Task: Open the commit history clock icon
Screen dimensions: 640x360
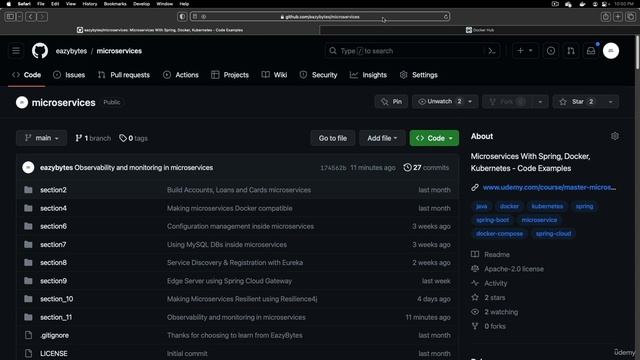Action: pos(407,167)
